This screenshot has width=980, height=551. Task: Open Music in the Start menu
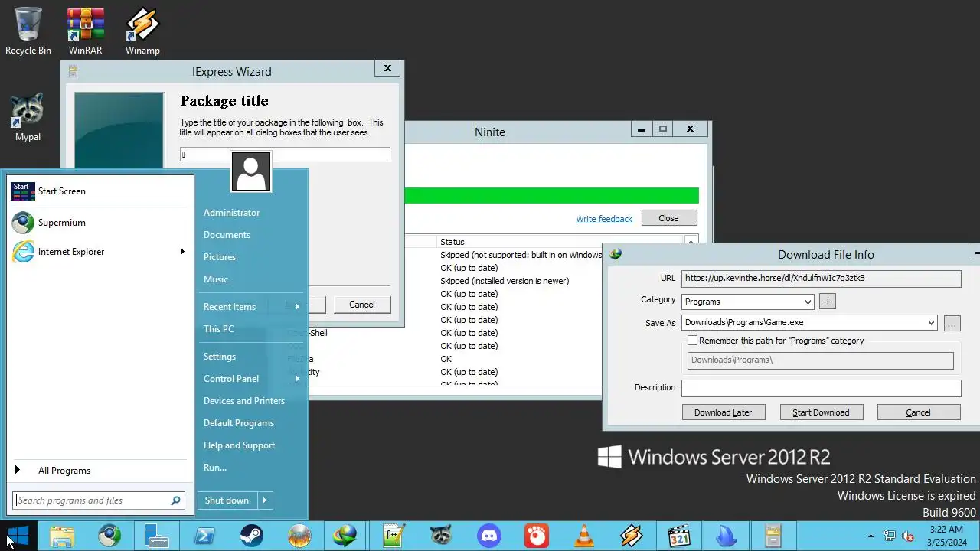tap(216, 279)
